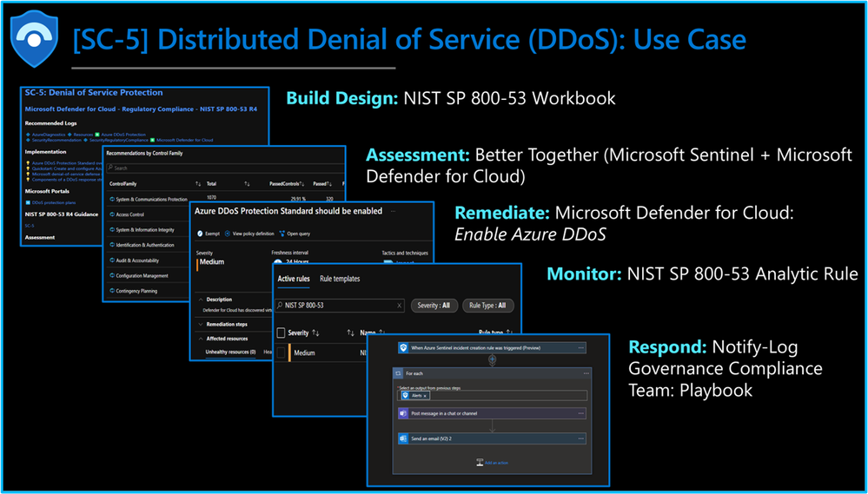Toggle the select-all checkbox in Severity header
Image resolution: width=868 pixels, height=494 pixels.
(281, 333)
